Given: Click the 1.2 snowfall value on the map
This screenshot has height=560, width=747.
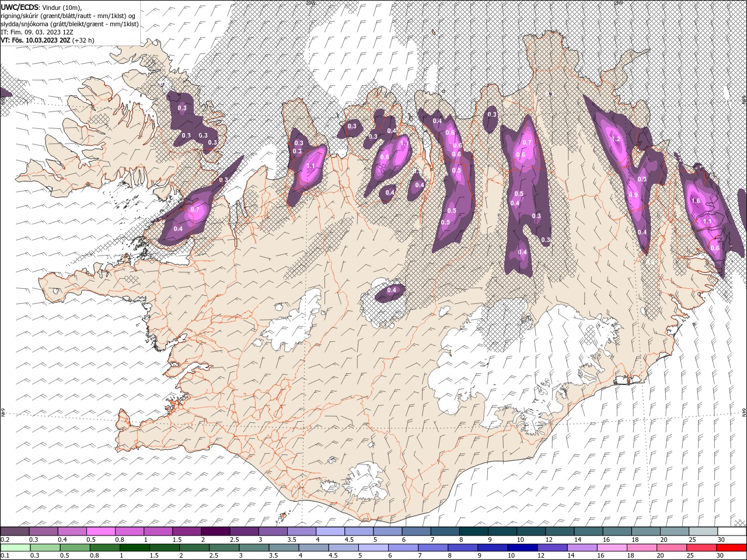Looking at the screenshot, I should click(x=616, y=139).
